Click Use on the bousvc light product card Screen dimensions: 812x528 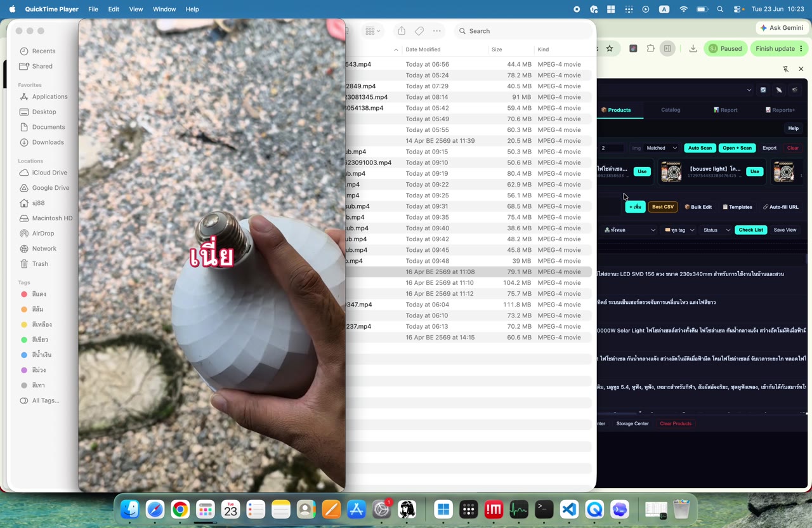tap(754, 171)
